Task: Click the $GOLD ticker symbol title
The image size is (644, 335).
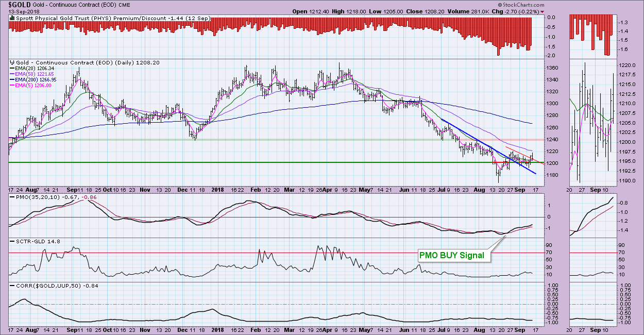Action: 20,5
